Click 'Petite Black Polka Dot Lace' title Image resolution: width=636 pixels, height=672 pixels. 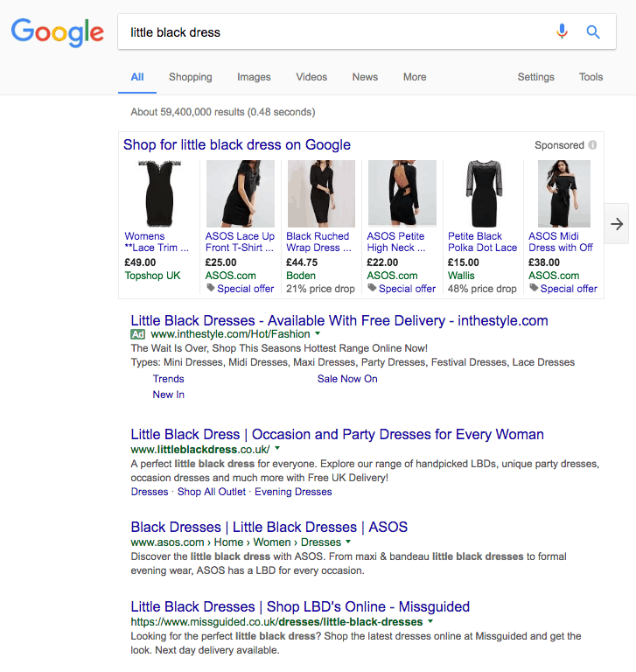tap(482, 242)
